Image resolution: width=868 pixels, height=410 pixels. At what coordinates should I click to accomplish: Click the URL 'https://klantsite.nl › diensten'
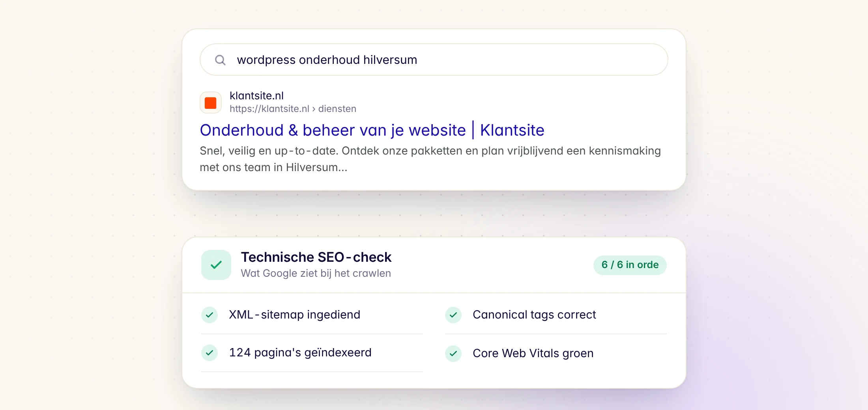(293, 109)
